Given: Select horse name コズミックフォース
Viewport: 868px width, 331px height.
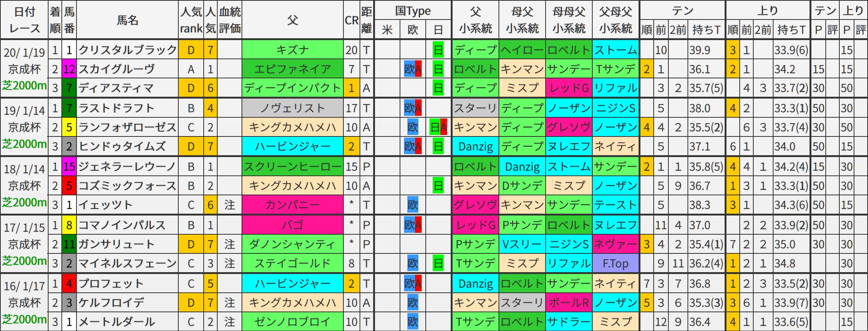Looking at the screenshot, I should (128, 186).
